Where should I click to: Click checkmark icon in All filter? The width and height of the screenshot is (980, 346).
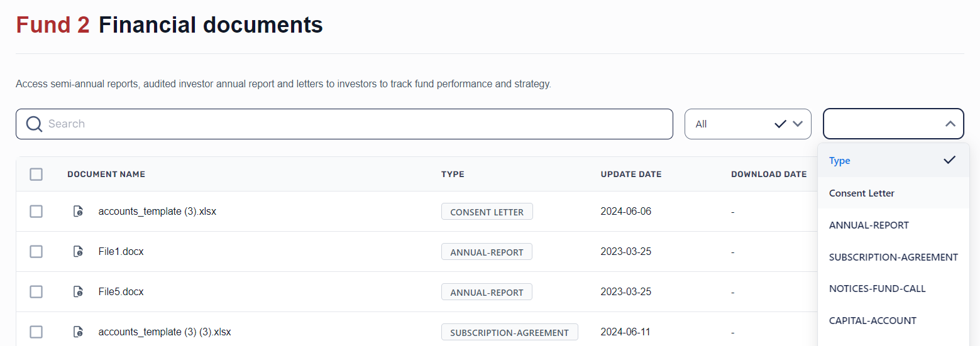(x=780, y=124)
